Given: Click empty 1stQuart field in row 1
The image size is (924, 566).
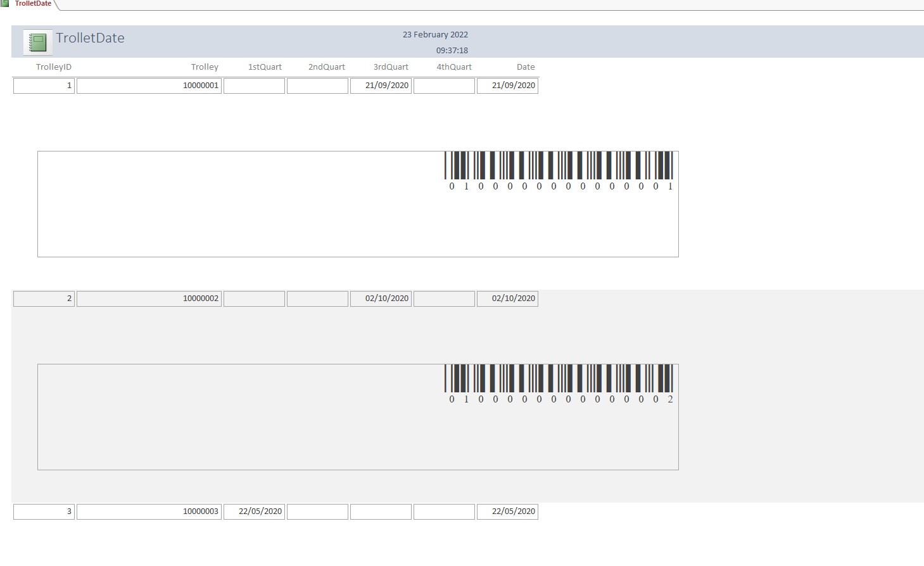Looking at the screenshot, I should point(254,86).
